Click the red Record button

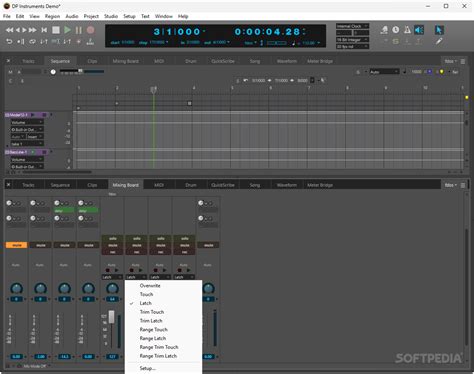tap(90, 30)
